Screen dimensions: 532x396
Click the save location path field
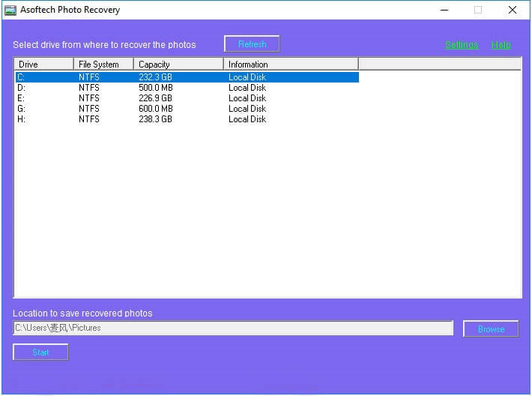click(x=233, y=328)
